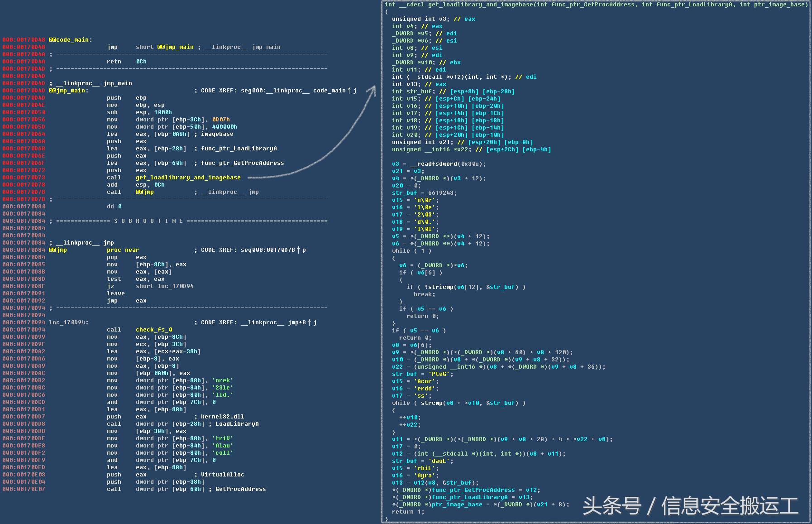Click the '; func_ptr_LoadLibraryA' comment

(x=236, y=149)
